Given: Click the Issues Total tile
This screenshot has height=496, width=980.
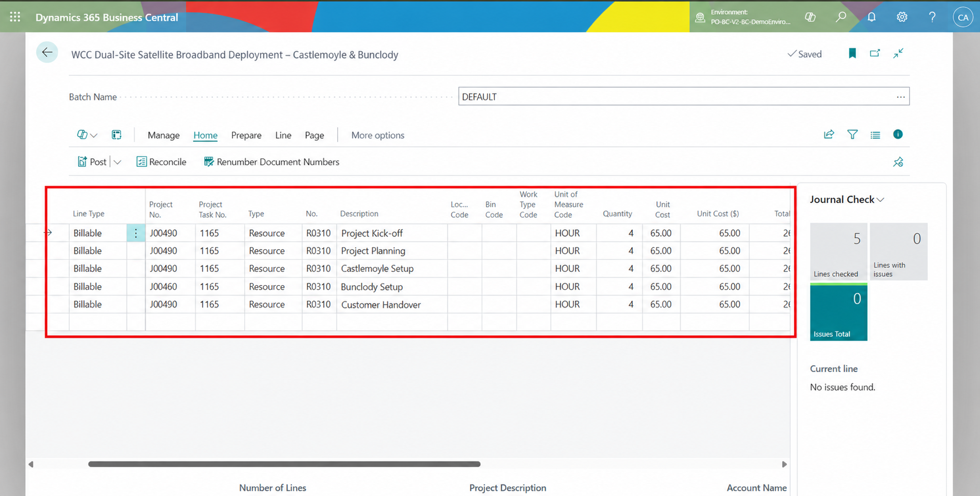Looking at the screenshot, I should click(x=838, y=312).
